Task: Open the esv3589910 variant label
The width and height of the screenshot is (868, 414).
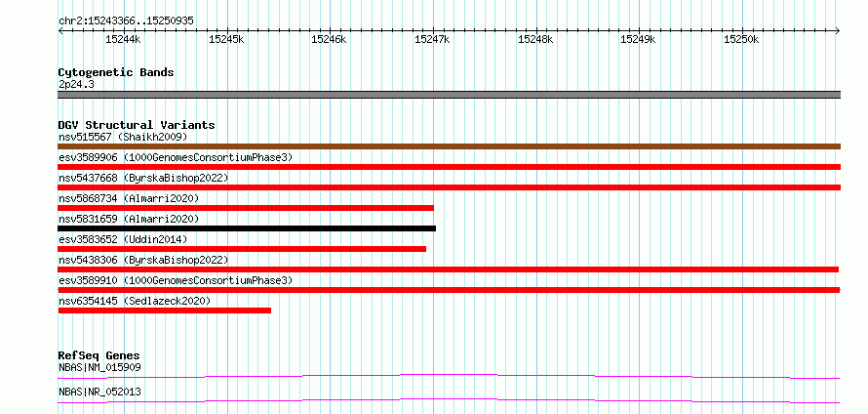Action: click(176, 280)
